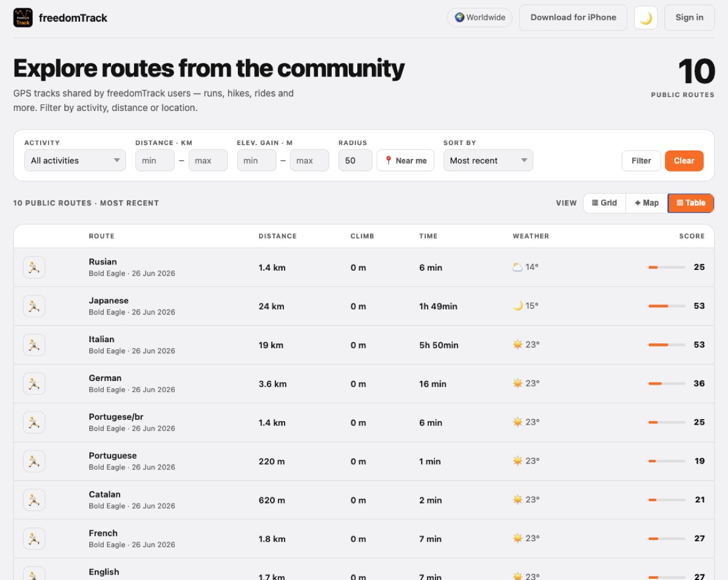Screen dimensions: 728x580
Task: Click the running icon for German route
Action: pyautogui.click(x=34, y=384)
